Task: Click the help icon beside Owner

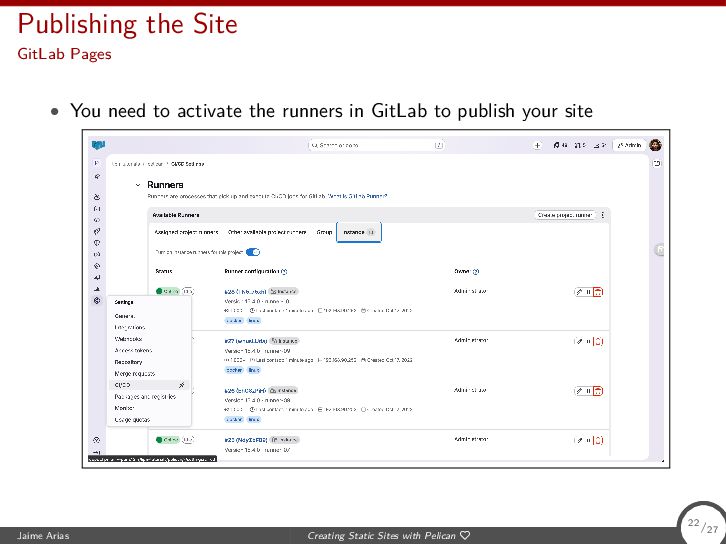Action: pos(476,272)
